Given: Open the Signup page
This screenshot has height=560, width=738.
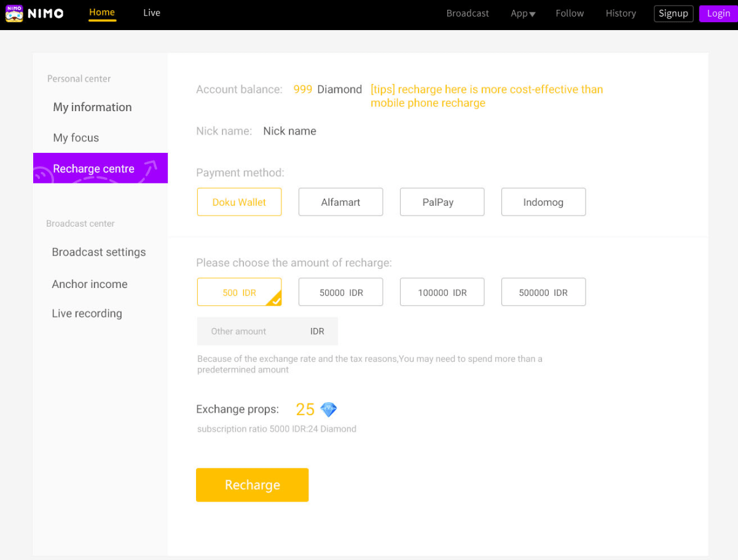Looking at the screenshot, I should (673, 14).
